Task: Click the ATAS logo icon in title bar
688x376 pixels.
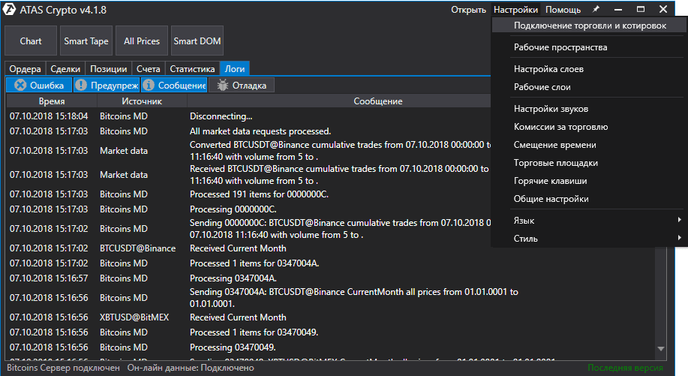Action: [x=9, y=9]
